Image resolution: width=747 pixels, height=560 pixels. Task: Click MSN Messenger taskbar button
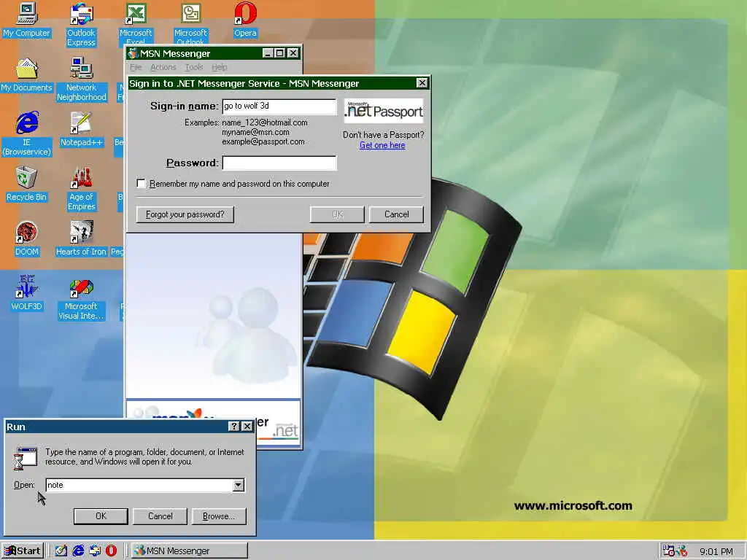click(x=190, y=551)
